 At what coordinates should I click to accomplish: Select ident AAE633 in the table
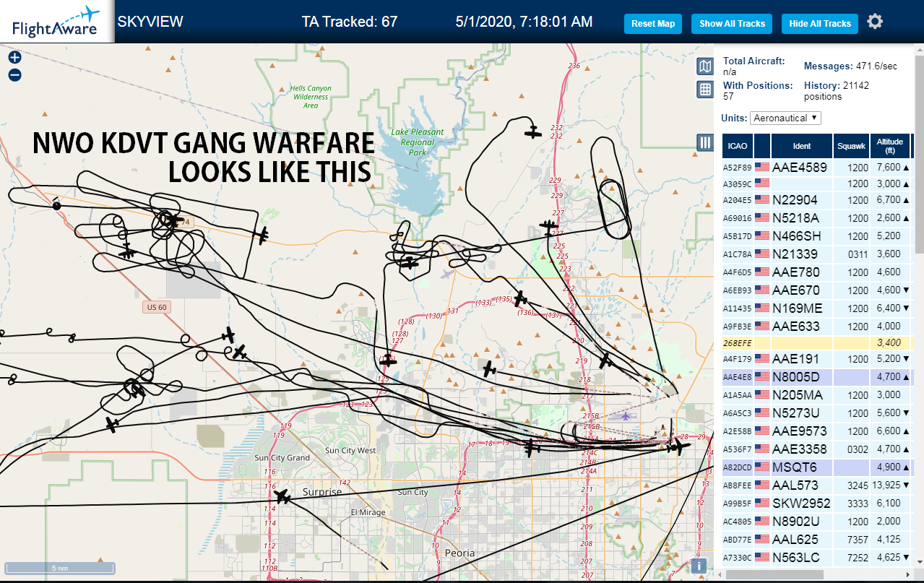(x=796, y=327)
